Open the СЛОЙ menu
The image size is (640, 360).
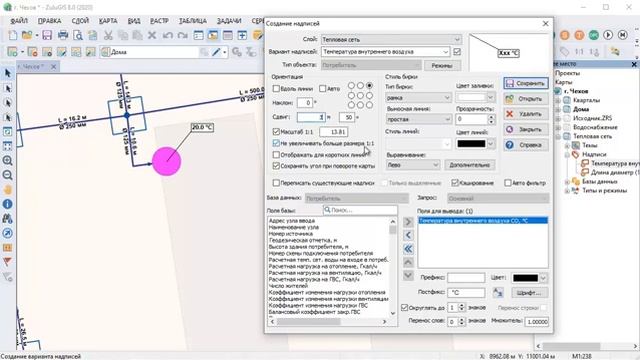coord(80,21)
